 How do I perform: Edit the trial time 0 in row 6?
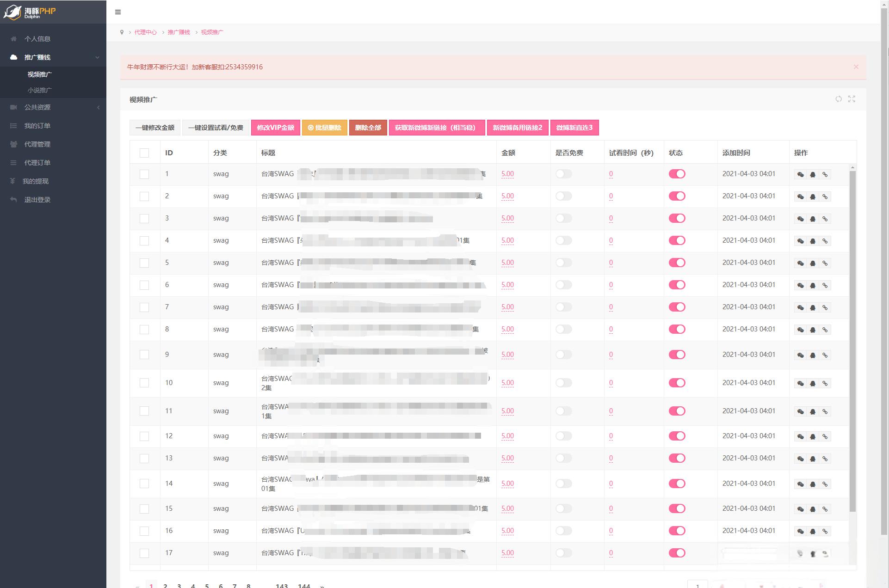point(611,285)
